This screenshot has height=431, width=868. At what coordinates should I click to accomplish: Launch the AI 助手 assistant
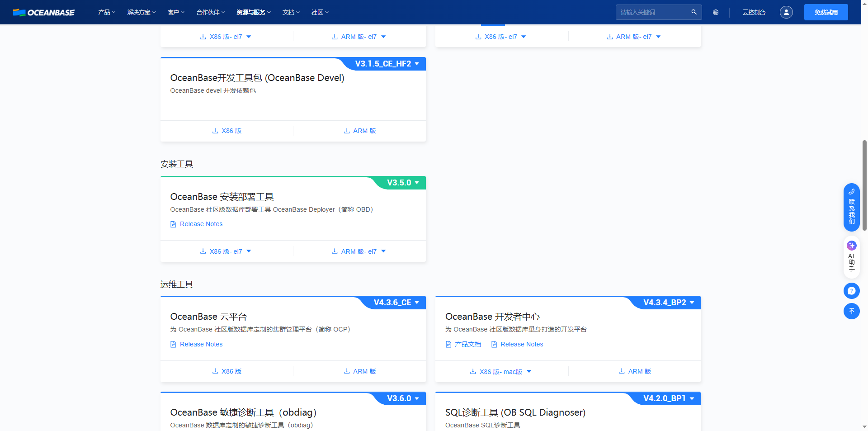click(x=852, y=257)
